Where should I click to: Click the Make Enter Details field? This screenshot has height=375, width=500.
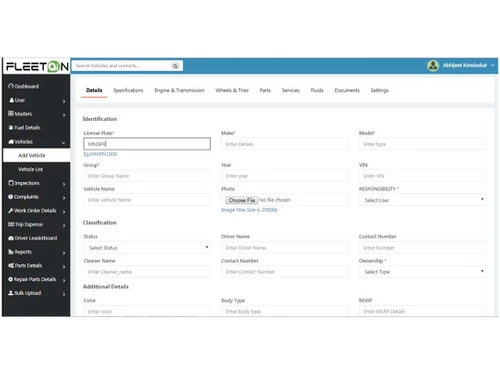click(285, 144)
